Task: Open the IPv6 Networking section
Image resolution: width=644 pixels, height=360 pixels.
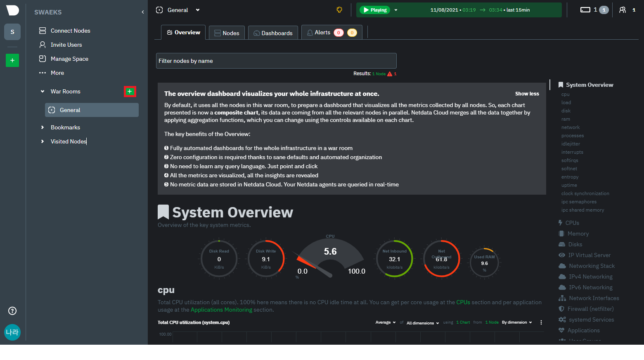Action: pos(585,287)
